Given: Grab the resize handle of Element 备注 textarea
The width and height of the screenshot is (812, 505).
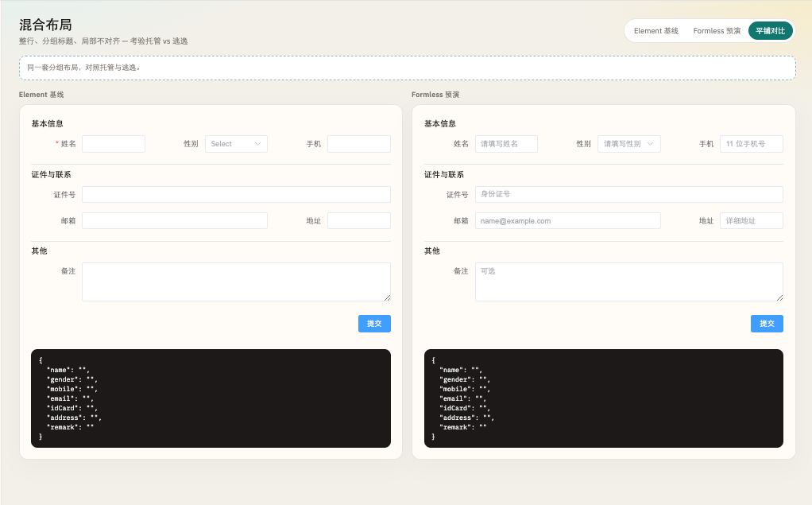Looking at the screenshot, I should pos(388,297).
